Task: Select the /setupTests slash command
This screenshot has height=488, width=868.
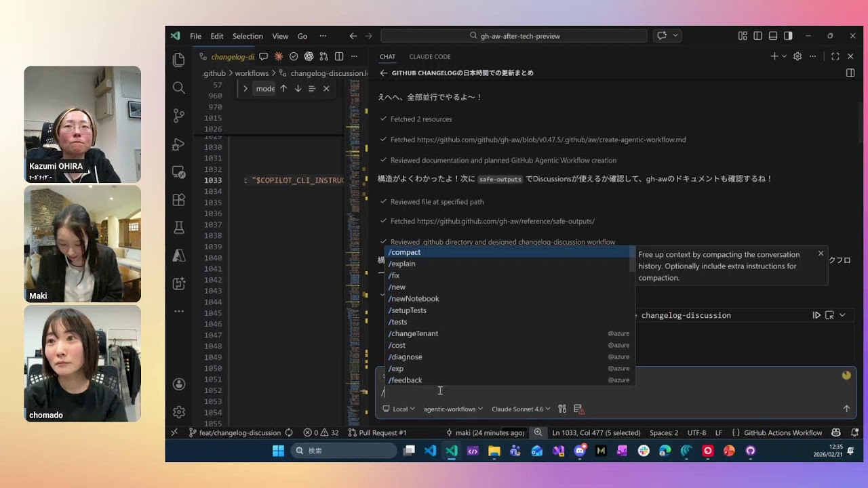Action: 509,310
